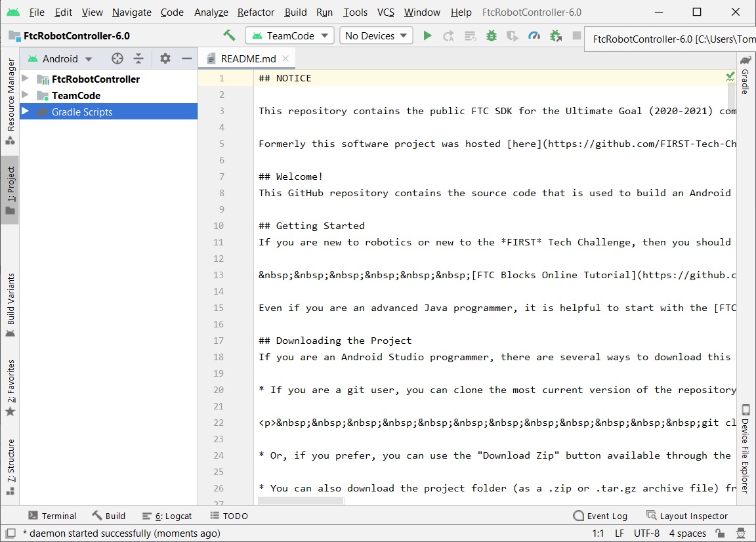
Task: Toggle the read-only lock icon in status bar
Action: [x=720, y=533]
